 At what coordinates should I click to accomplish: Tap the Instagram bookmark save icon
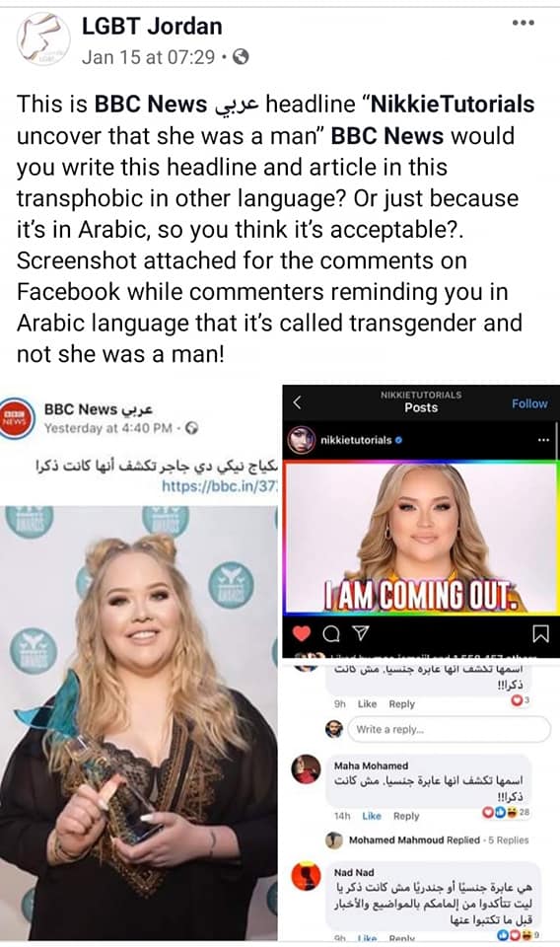(x=540, y=633)
